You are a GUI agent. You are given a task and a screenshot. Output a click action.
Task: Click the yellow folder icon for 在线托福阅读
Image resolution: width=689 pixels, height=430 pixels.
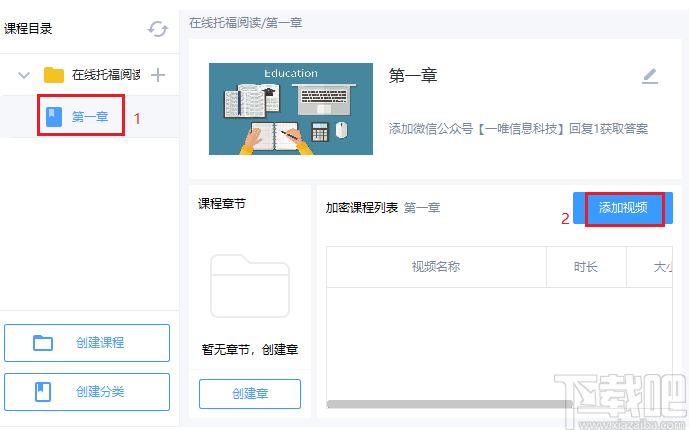(54, 75)
